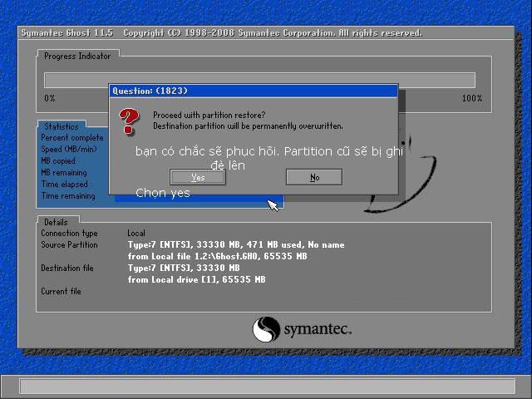The height and width of the screenshot is (399, 532).
Task: Click the 100% progress label
Action: click(x=471, y=98)
